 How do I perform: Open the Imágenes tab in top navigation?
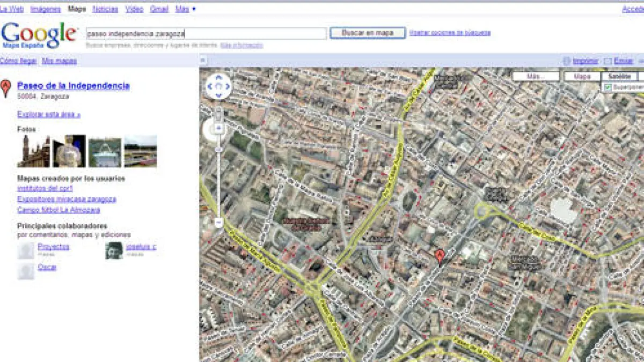tap(46, 9)
